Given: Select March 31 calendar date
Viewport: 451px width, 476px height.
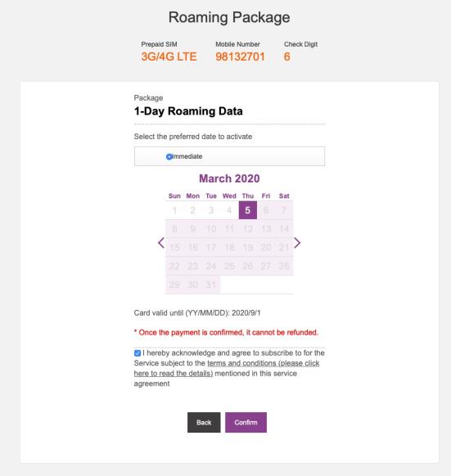Looking at the screenshot, I should point(211,285).
